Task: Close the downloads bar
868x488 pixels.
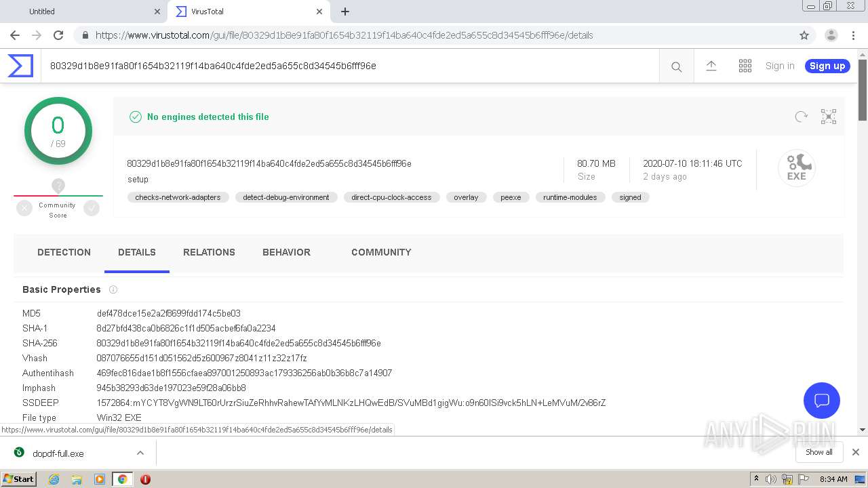Action: click(856, 452)
